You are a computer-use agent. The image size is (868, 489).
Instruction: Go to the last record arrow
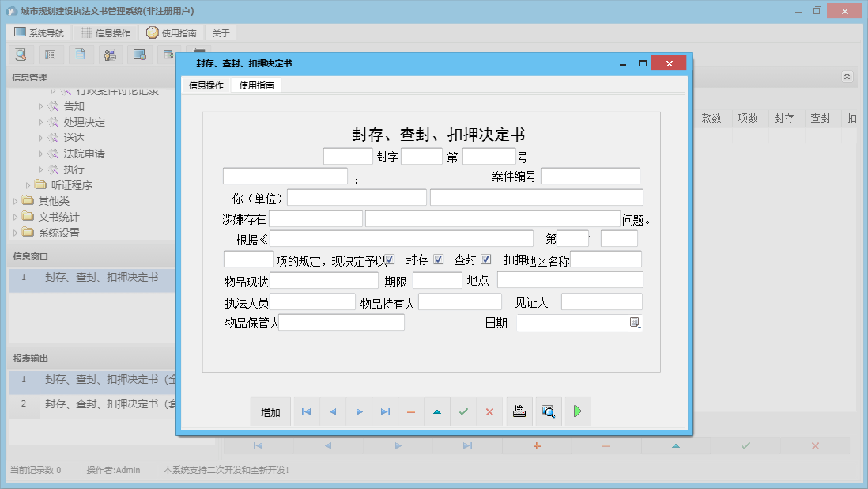385,411
